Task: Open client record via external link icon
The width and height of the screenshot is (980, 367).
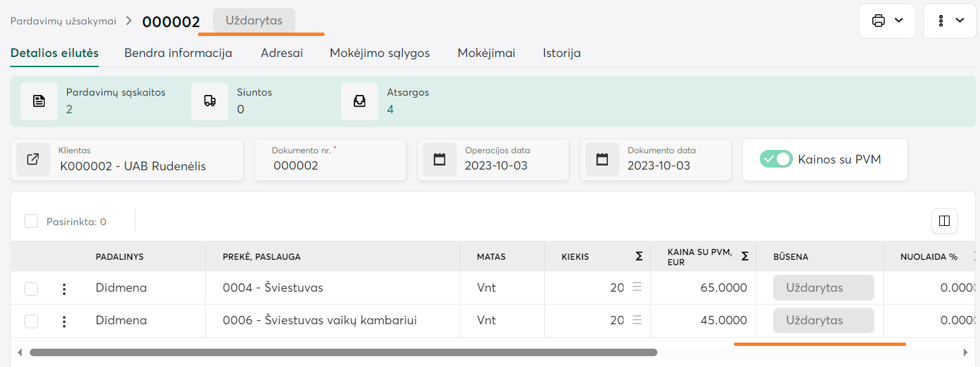Action: pyautogui.click(x=33, y=159)
